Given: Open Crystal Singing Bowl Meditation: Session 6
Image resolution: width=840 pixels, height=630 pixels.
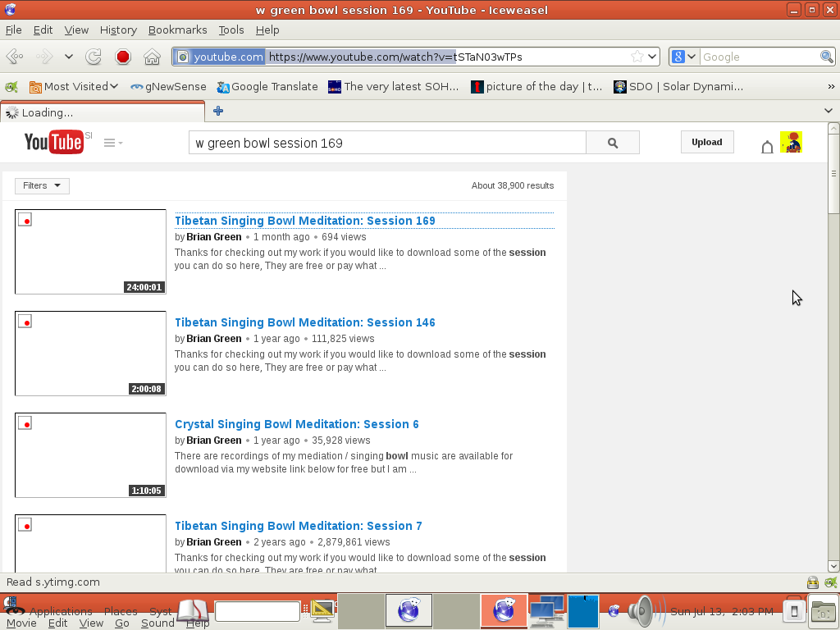Looking at the screenshot, I should click(296, 424).
